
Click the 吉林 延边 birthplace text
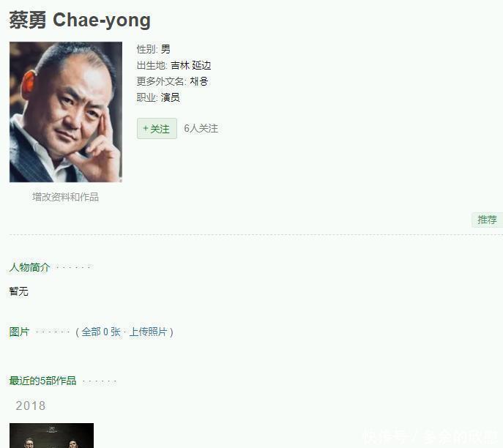[x=190, y=65]
